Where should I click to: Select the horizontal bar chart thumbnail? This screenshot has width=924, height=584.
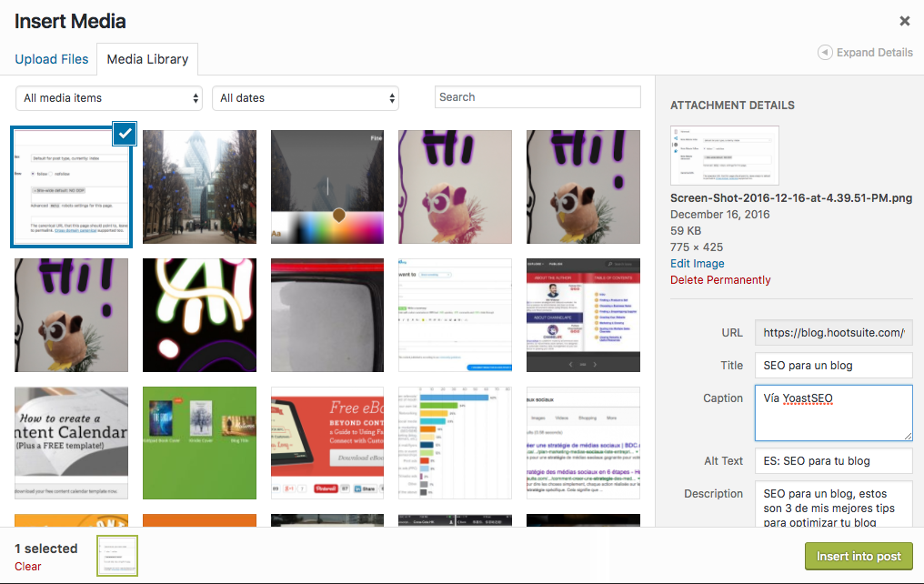455,443
